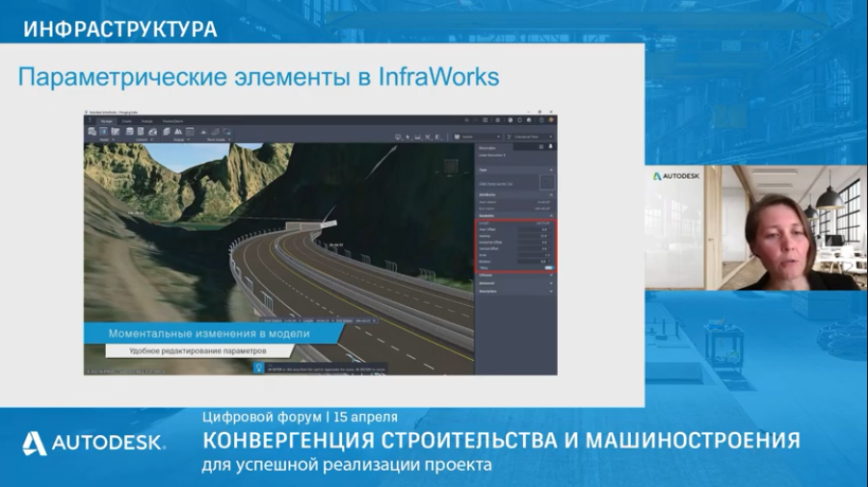
Task: Click the first icon in Model group
Action: [x=92, y=131]
